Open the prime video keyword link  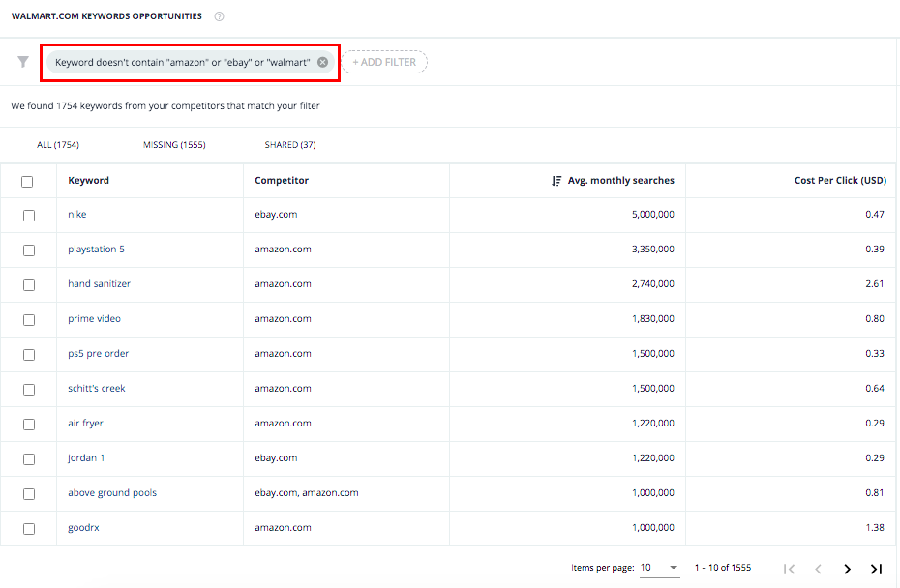pos(94,318)
